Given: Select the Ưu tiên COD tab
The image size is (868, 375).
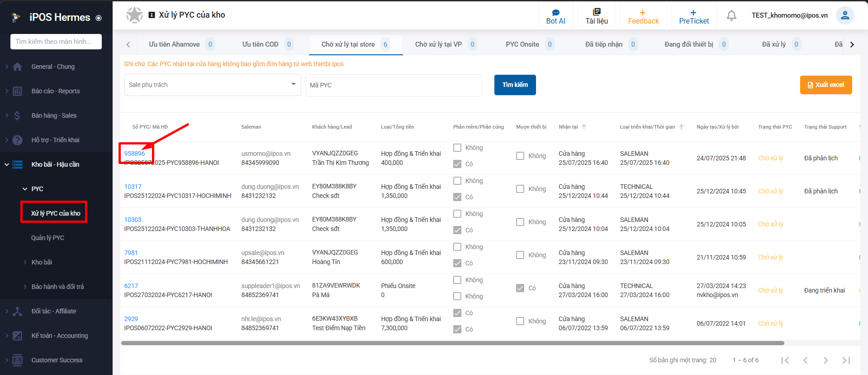Looking at the screenshot, I should pos(260,44).
